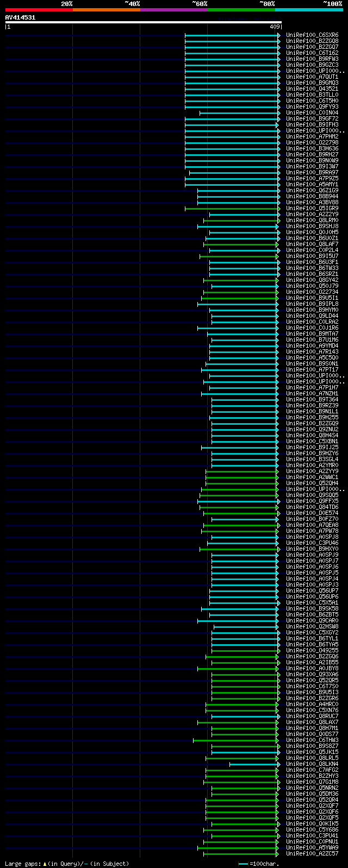Select the query name AV414531

point(20,17)
